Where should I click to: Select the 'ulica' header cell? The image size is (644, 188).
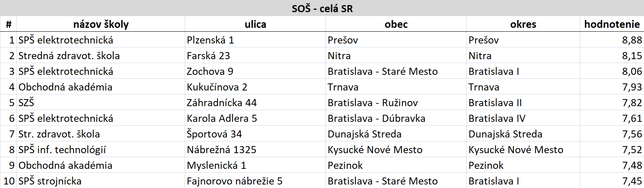[x=255, y=24]
